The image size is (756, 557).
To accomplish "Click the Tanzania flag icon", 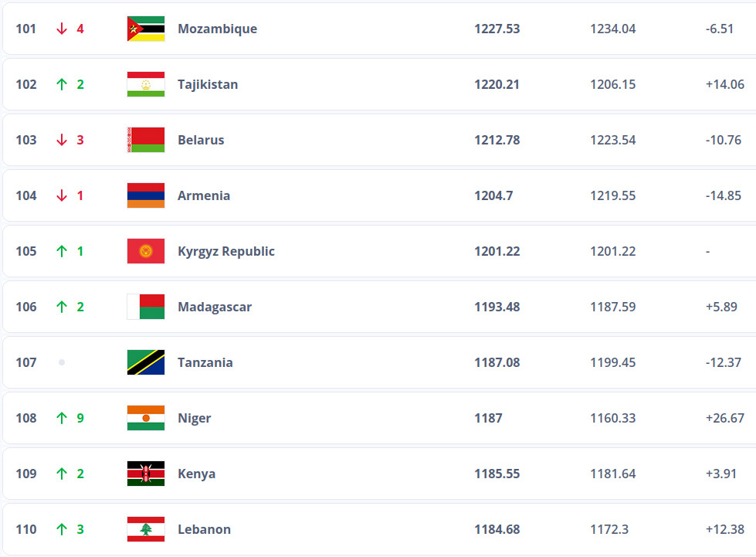I will coord(146,362).
